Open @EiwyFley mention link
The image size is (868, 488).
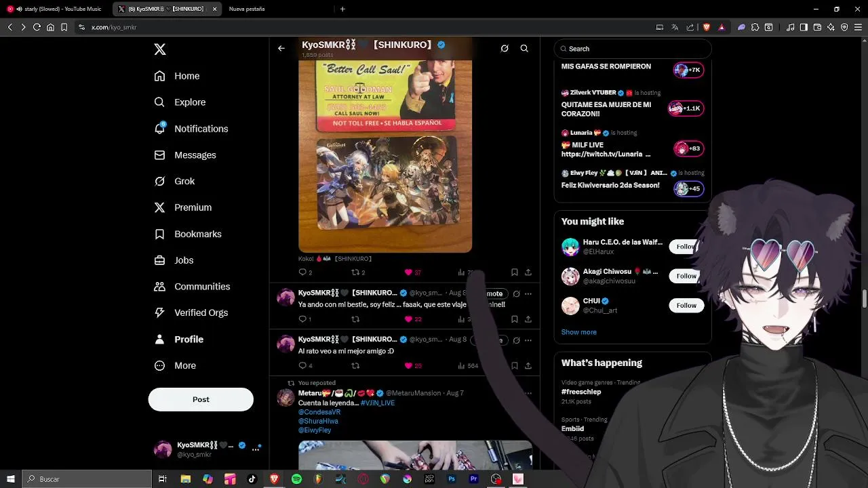315,430
